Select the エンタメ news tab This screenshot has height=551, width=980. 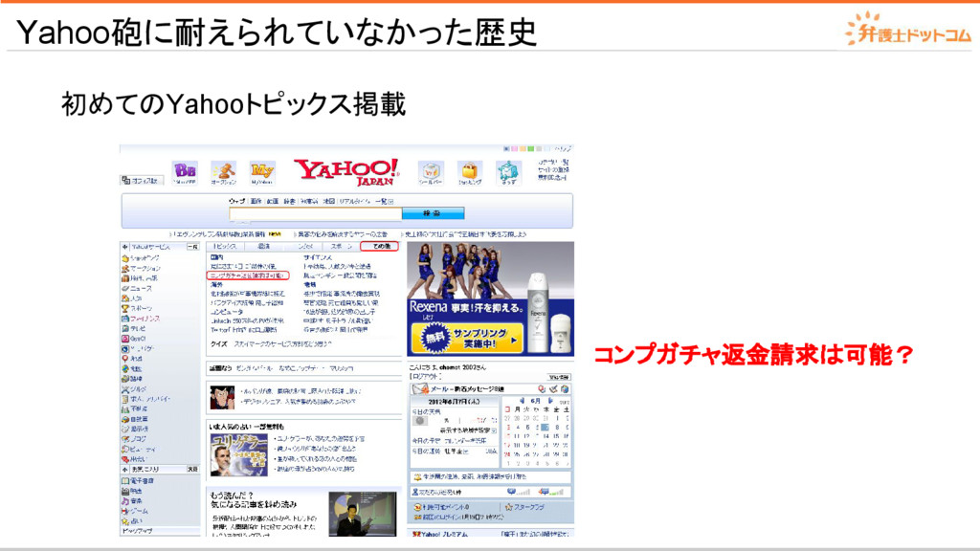tap(305, 247)
